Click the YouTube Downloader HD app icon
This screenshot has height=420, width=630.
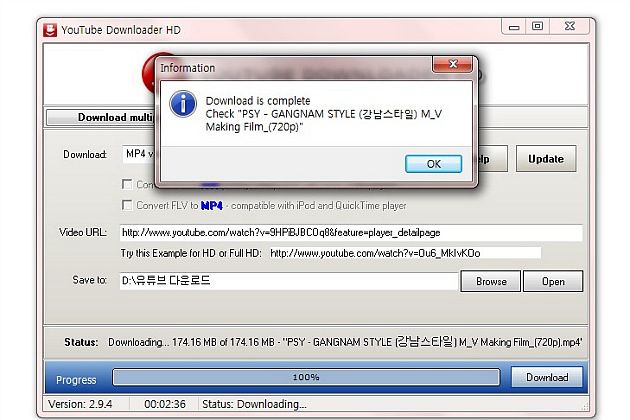(50, 30)
